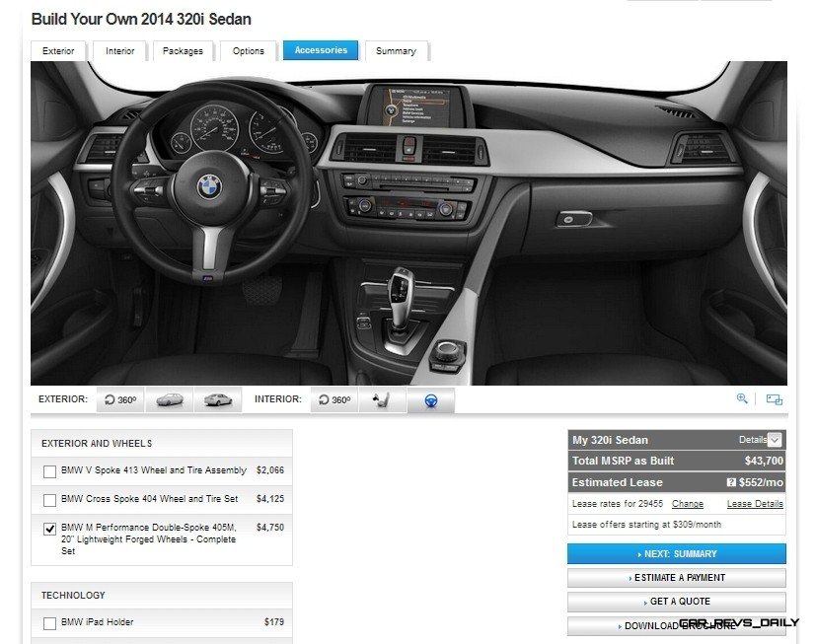Open the Summary tab

(396, 51)
